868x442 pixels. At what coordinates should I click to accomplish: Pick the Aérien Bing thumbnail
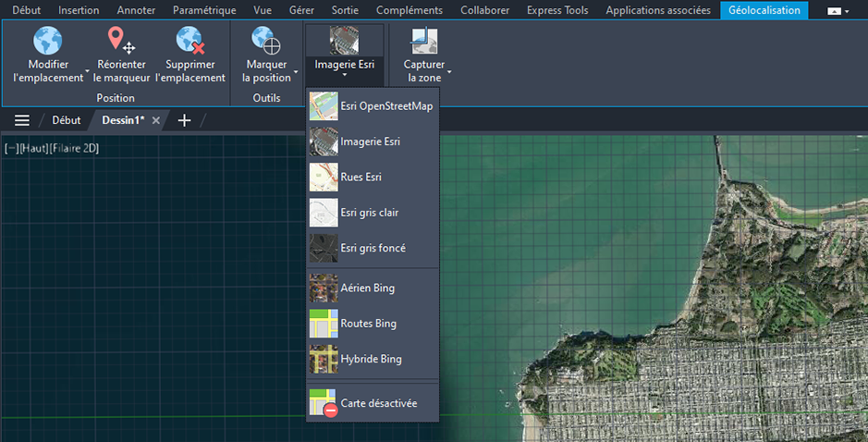(324, 288)
